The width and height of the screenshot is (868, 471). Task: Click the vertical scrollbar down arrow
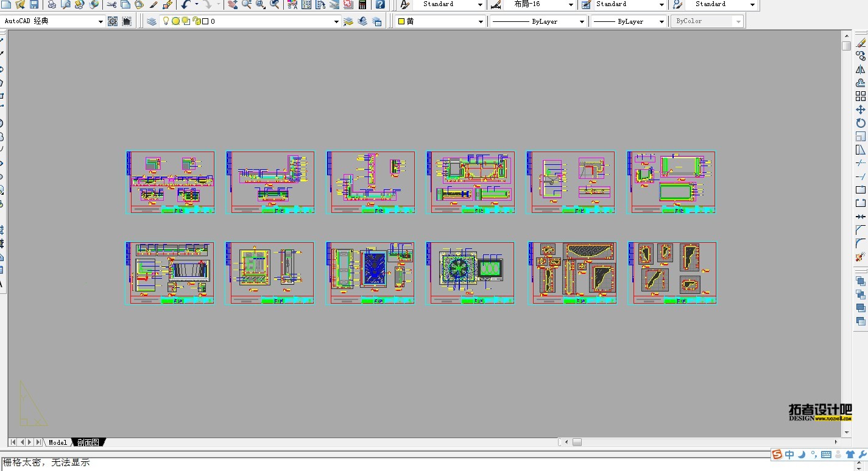click(847, 433)
